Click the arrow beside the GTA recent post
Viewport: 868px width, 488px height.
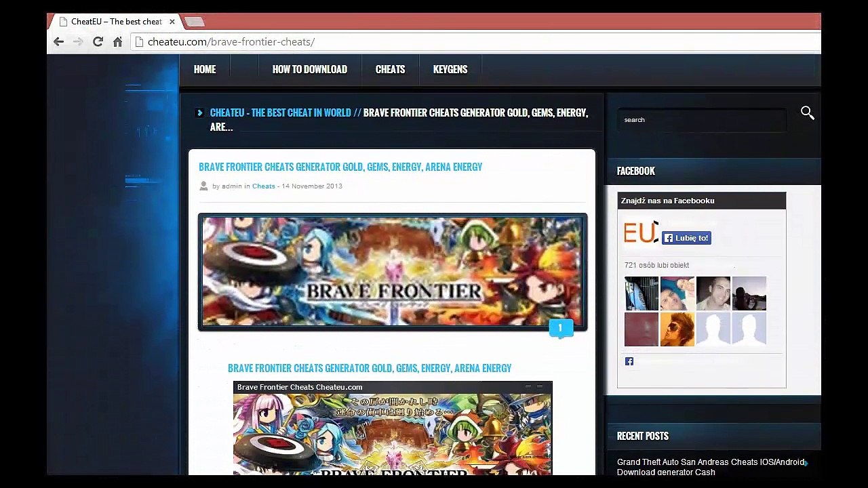[x=806, y=463]
